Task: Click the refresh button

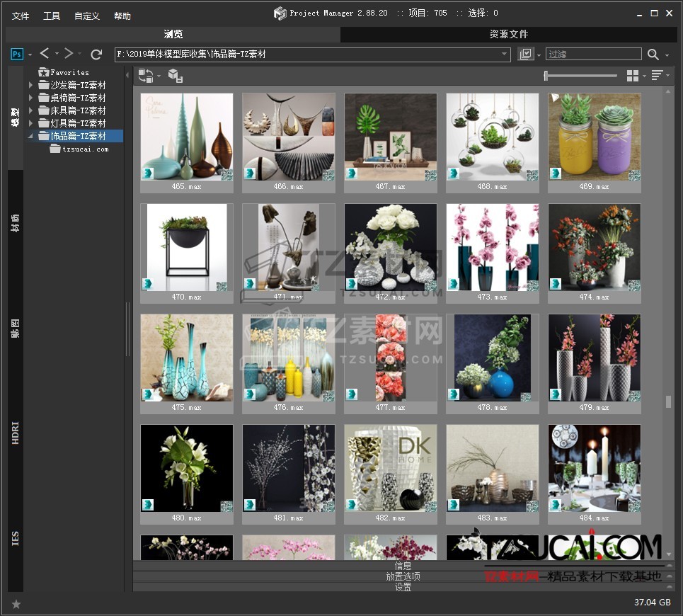Action: (96, 55)
